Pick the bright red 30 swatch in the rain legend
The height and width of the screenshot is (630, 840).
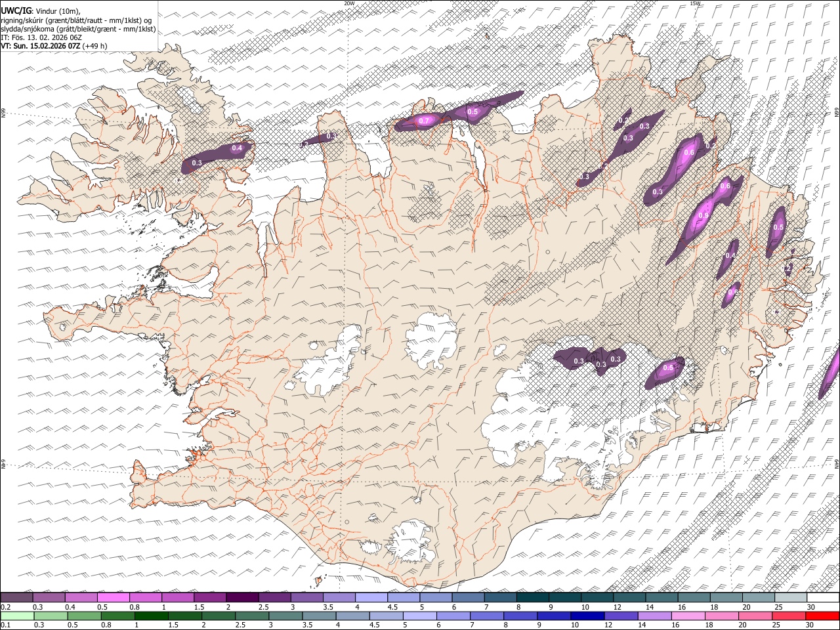[822, 616]
